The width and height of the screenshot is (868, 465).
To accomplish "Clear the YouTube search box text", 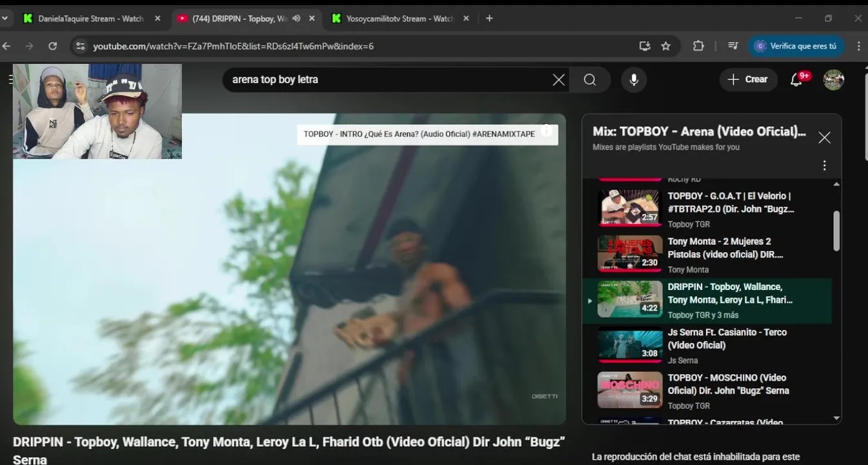I will coord(558,79).
